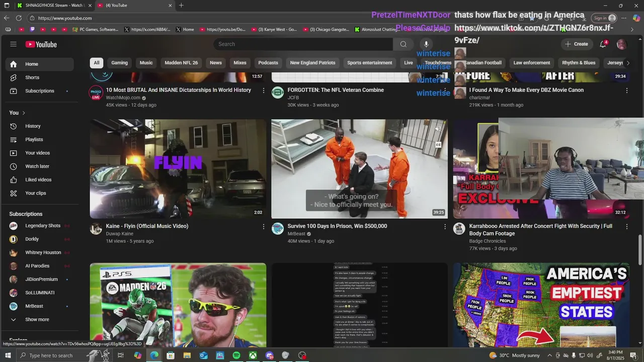
Task: Open the Create button
Action: (x=577, y=44)
